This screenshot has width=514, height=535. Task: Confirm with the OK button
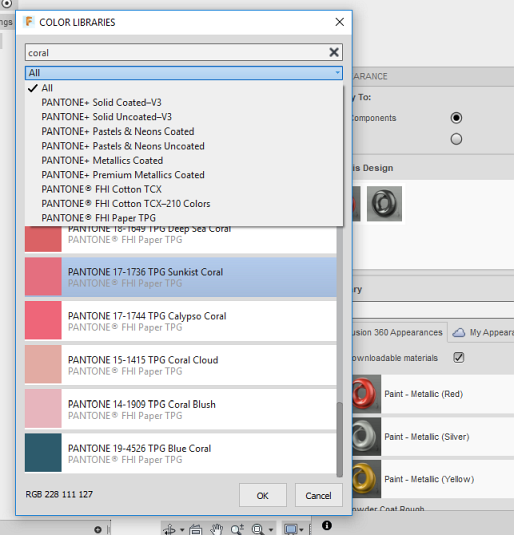pos(262,495)
